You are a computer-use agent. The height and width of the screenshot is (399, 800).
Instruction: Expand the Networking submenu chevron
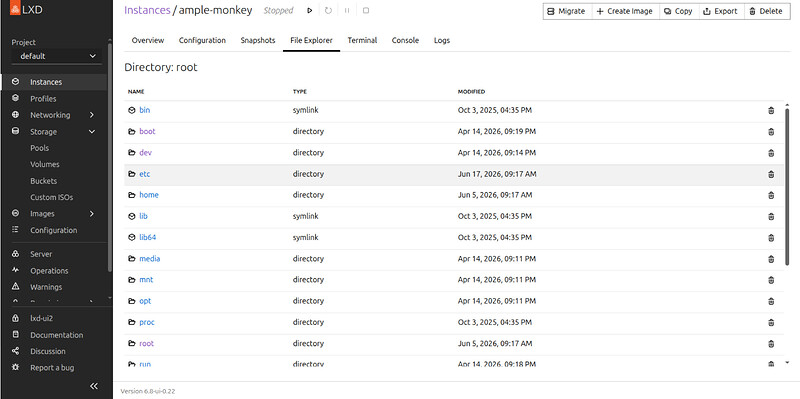(x=92, y=115)
